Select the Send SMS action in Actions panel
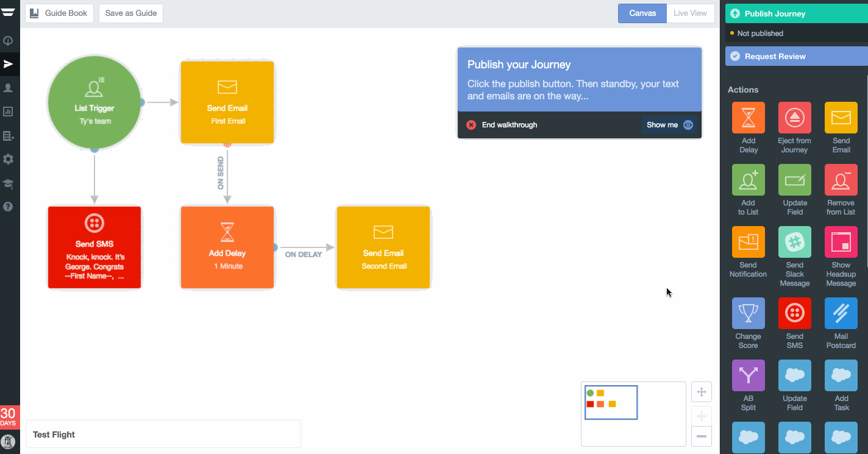The width and height of the screenshot is (868, 454). pos(794,313)
